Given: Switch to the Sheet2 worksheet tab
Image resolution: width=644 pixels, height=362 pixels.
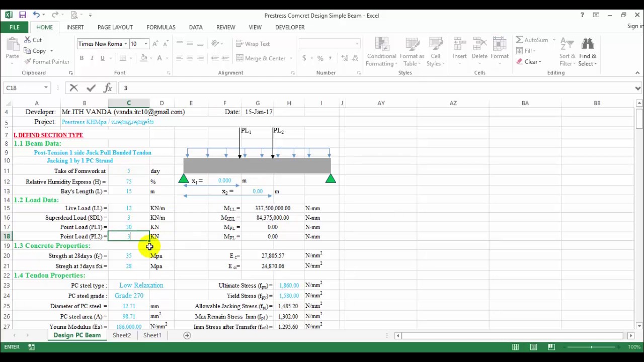Looking at the screenshot, I should coord(122,335).
